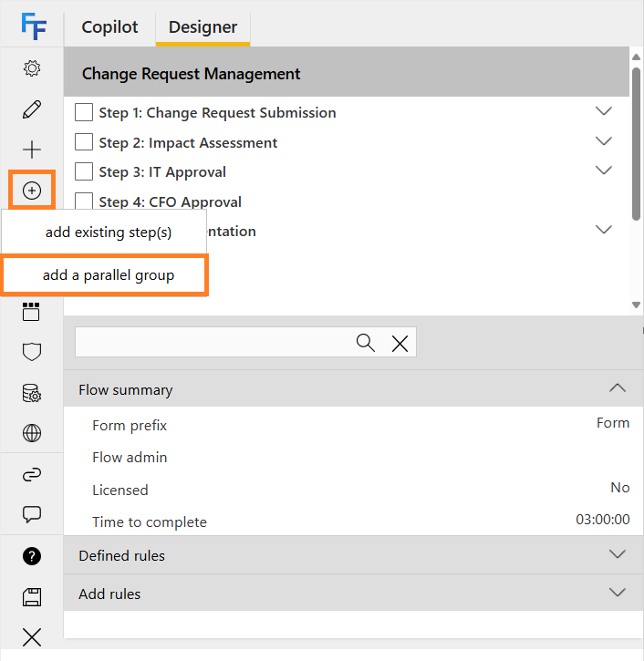The image size is (644, 661).
Task: Click the scrollbar up arrow
Action: tap(637, 57)
